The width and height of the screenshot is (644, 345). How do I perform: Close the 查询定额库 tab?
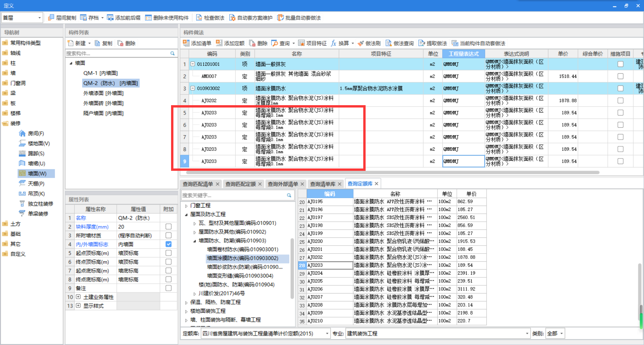[x=376, y=184]
